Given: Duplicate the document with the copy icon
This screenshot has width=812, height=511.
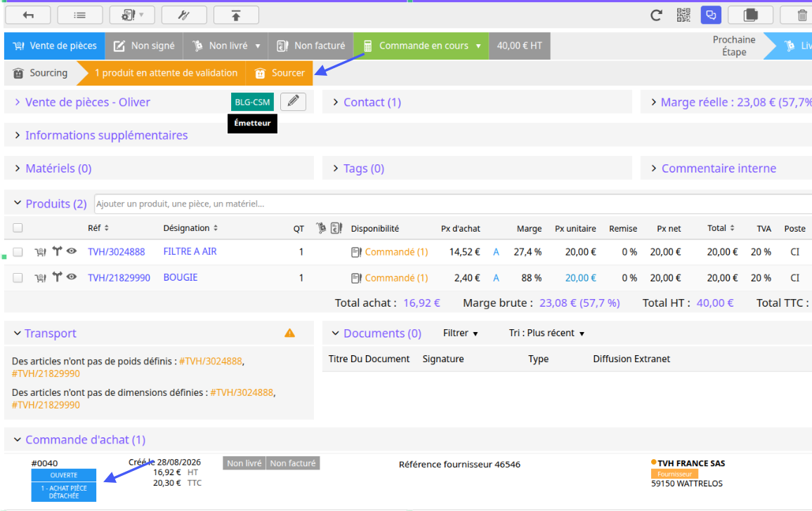Looking at the screenshot, I should click(x=750, y=15).
